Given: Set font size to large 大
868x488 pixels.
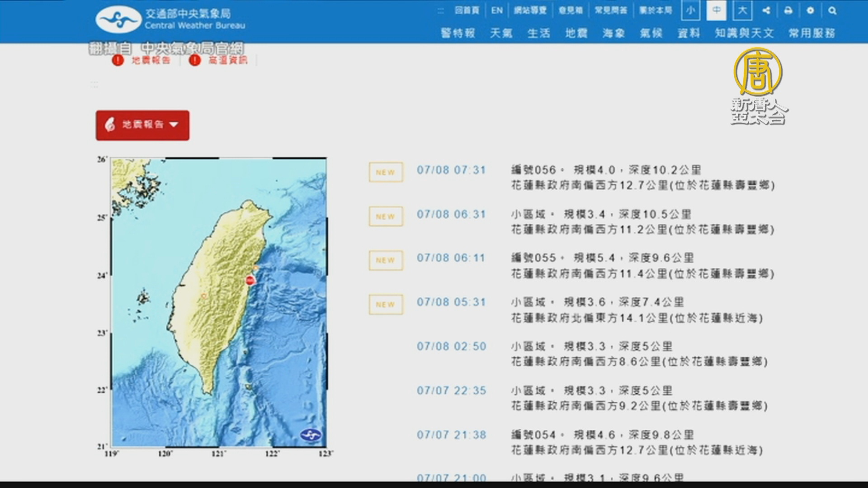Looking at the screenshot, I should 742,10.
